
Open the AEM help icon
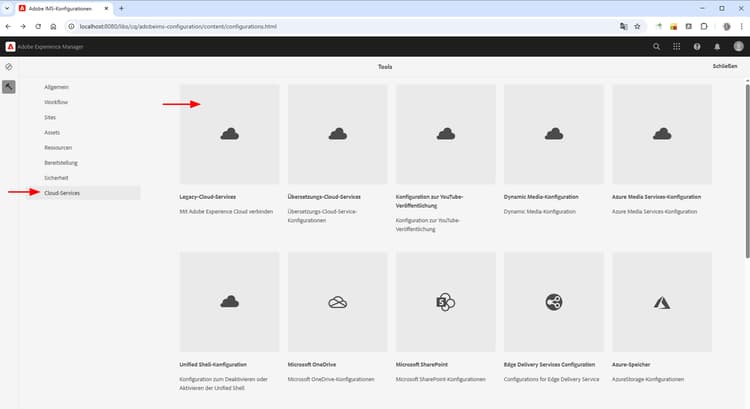697,46
